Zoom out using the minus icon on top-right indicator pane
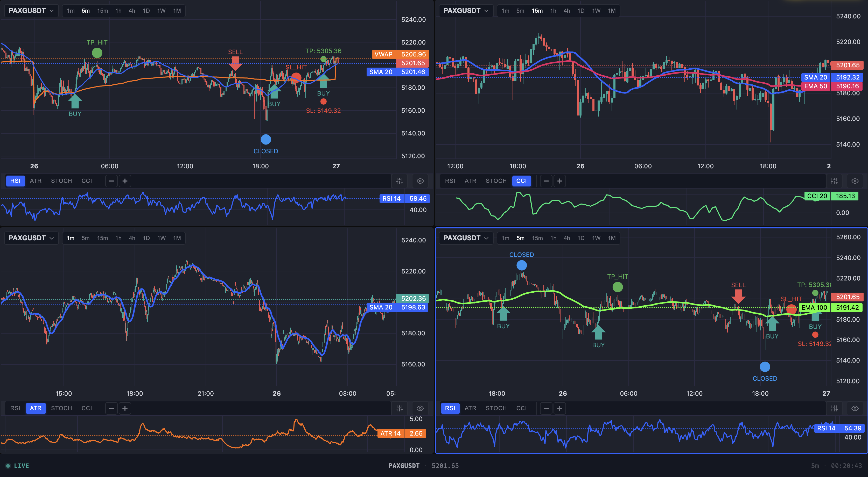This screenshot has width=868, height=477. [x=546, y=181]
